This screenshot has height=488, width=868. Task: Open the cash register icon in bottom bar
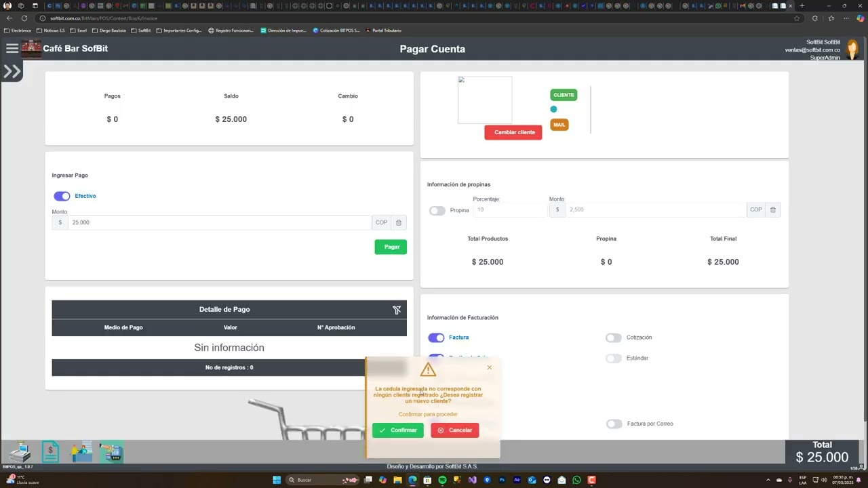[x=20, y=451]
